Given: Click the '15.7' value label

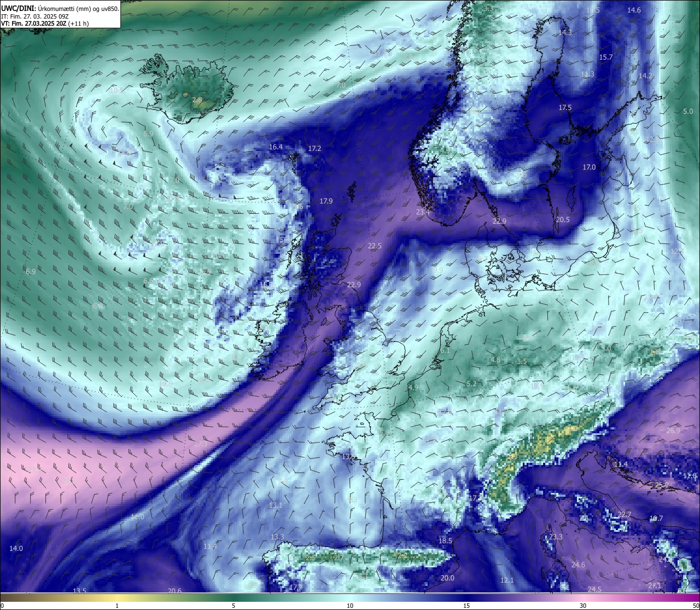Looking at the screenshot, I should coord(606,57).
